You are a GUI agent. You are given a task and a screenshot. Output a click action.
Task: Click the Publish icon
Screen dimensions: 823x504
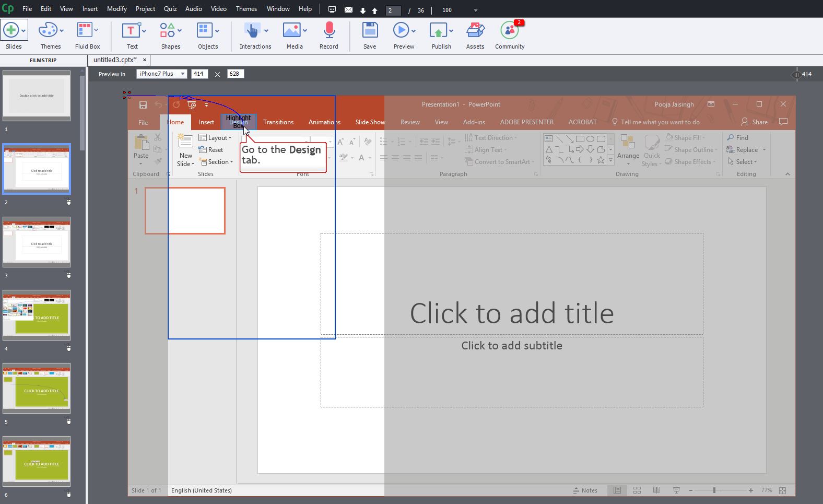(438, 30)
